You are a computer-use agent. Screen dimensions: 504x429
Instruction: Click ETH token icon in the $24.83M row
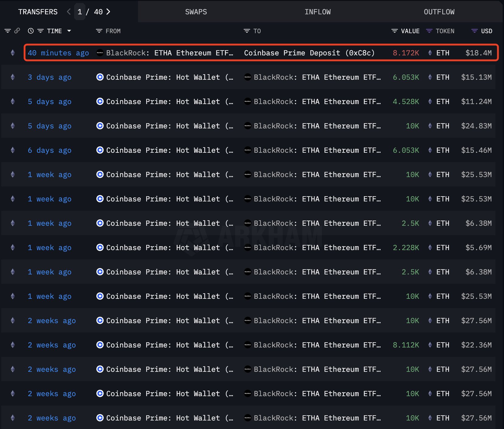(x=430, y=126)
